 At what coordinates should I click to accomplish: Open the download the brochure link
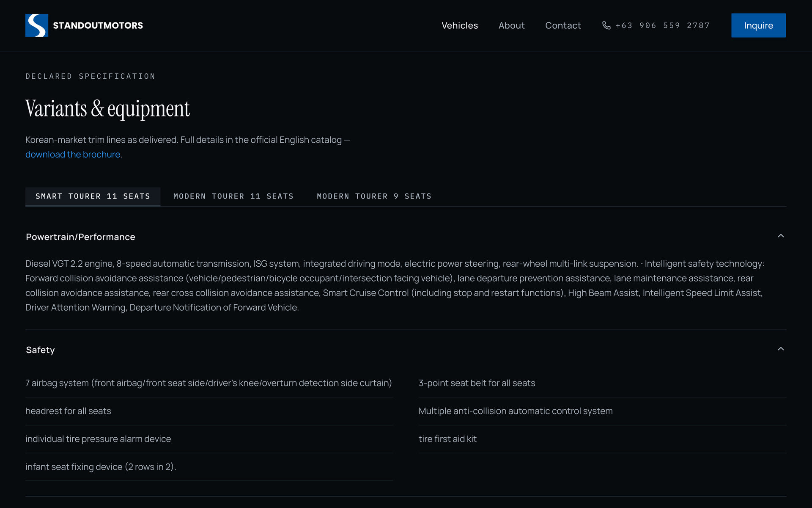tap(73, 155)
